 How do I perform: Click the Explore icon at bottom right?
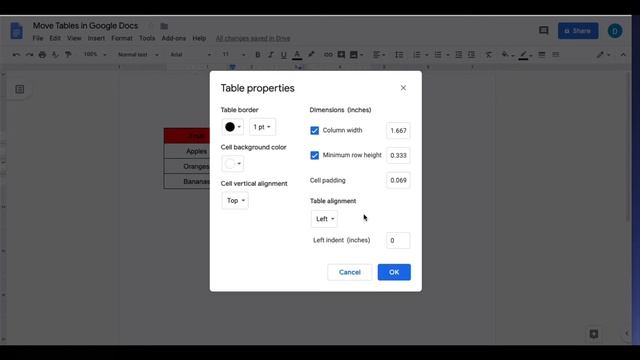tap(594, 334)
